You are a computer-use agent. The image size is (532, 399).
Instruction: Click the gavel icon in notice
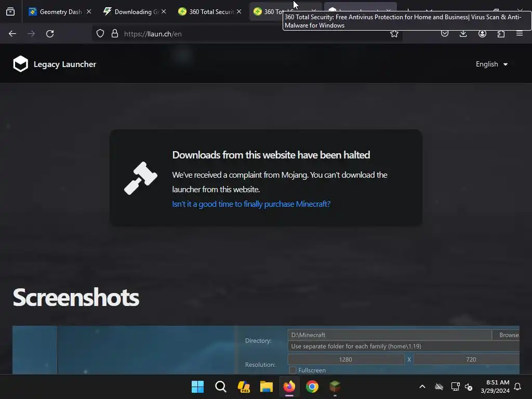point(140,178)
